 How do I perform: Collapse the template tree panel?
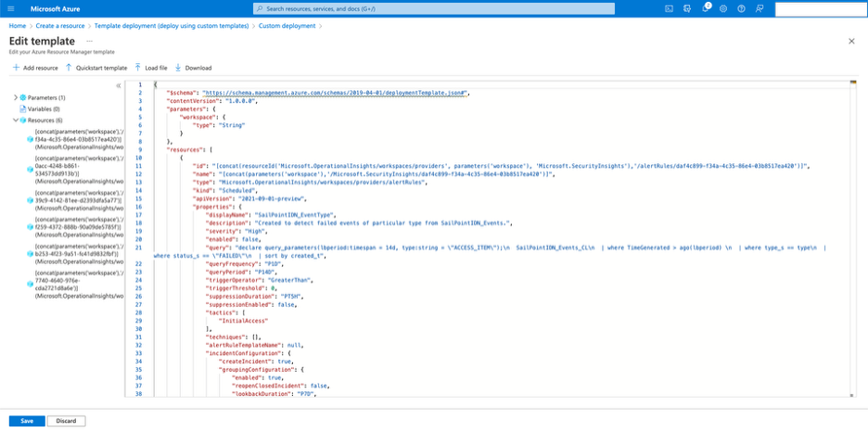(x=118, y=85)
